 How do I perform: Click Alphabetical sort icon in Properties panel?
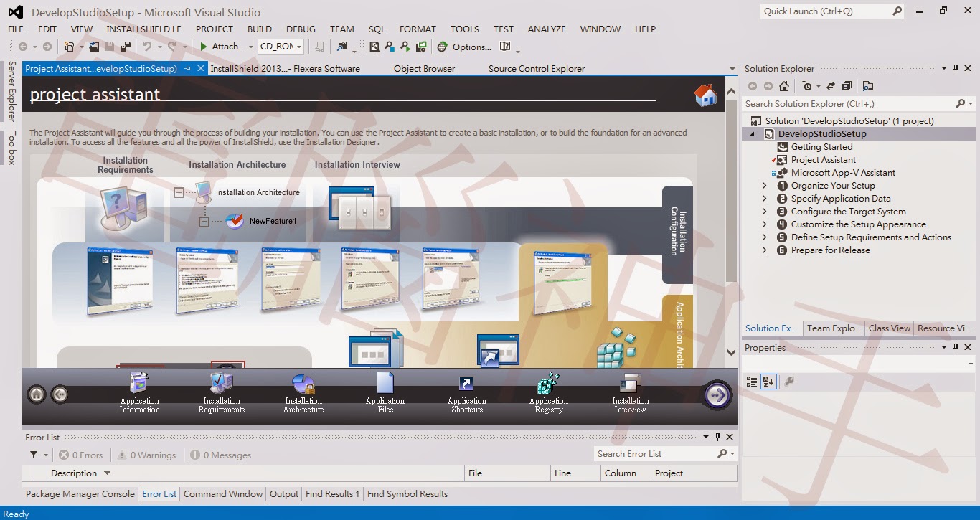[x=768, y=382]
